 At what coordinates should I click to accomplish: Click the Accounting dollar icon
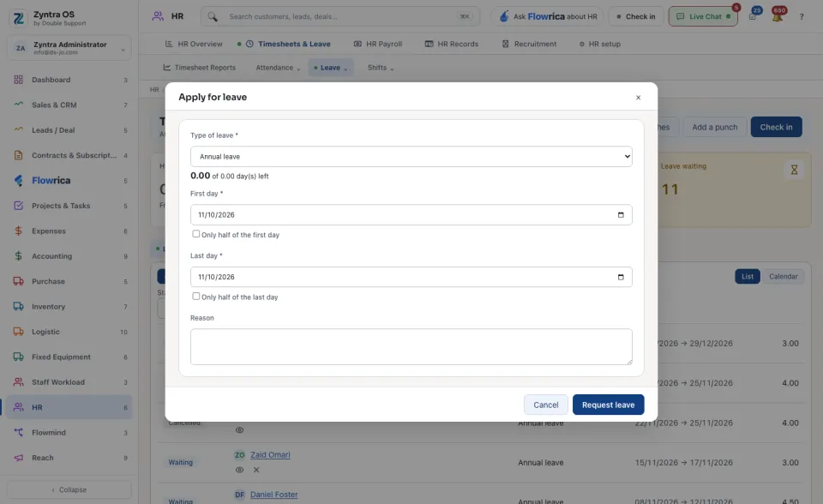point(18,255)
